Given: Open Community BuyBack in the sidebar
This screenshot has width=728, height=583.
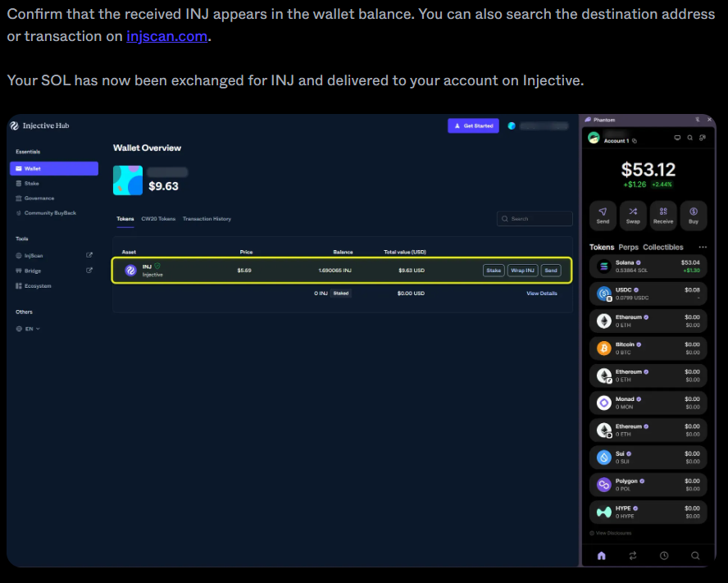Looking at the screenshot, I should pos(46,212).
